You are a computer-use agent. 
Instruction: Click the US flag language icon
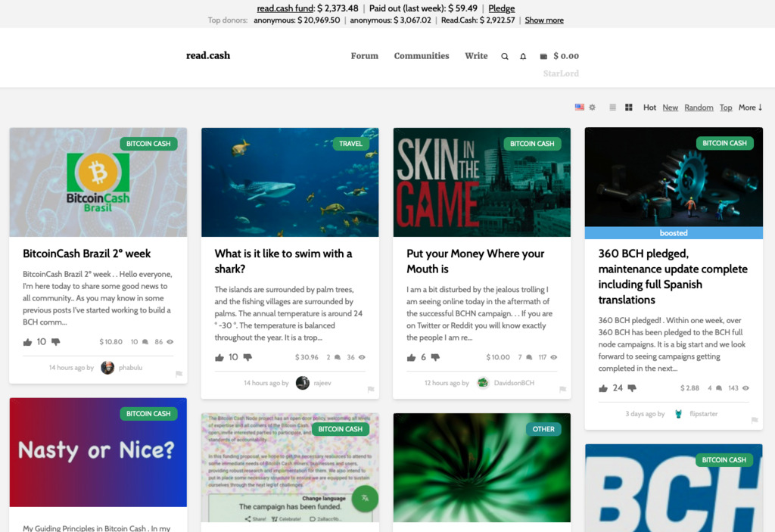tap(580, 107)
